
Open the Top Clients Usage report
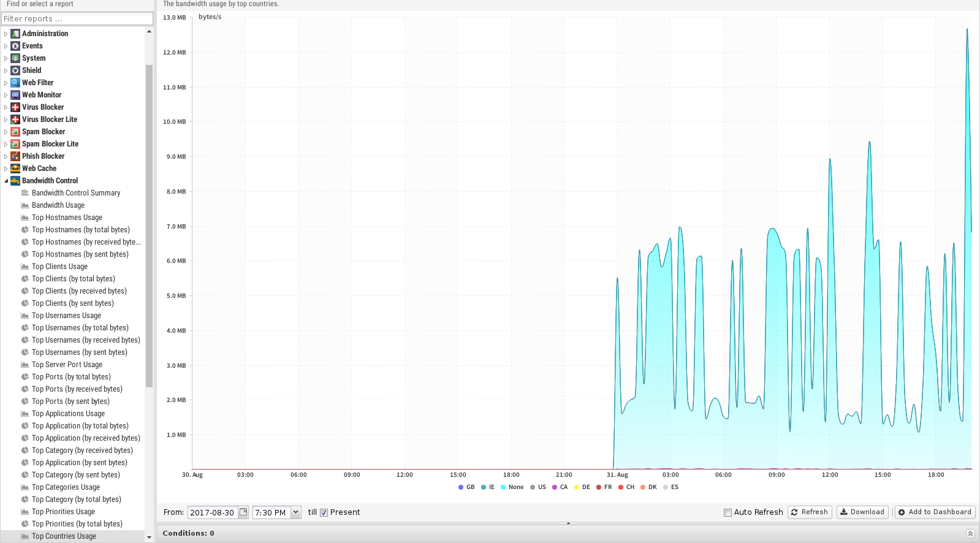(59, 267)
